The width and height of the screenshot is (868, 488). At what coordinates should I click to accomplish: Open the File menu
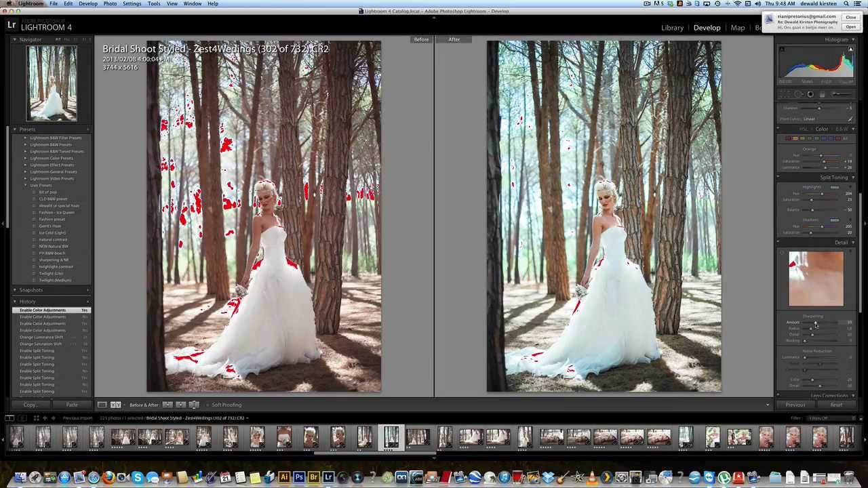click(x=53, y=4)
